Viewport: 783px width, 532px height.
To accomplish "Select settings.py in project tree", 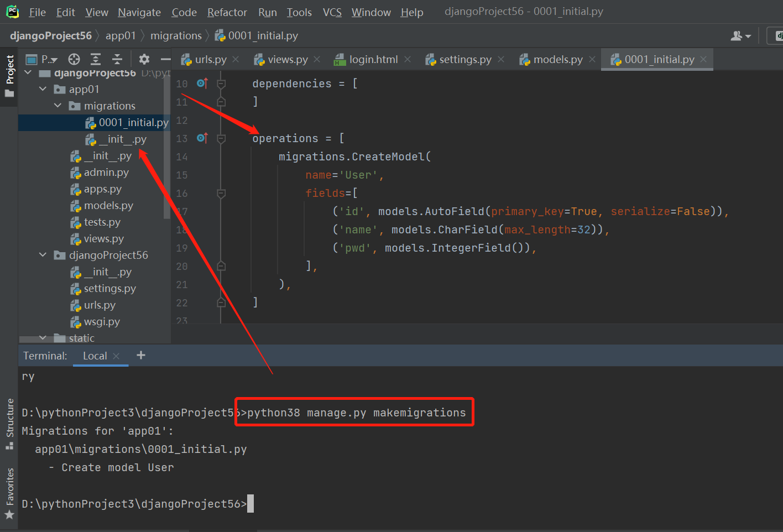I will pos(103,288).
